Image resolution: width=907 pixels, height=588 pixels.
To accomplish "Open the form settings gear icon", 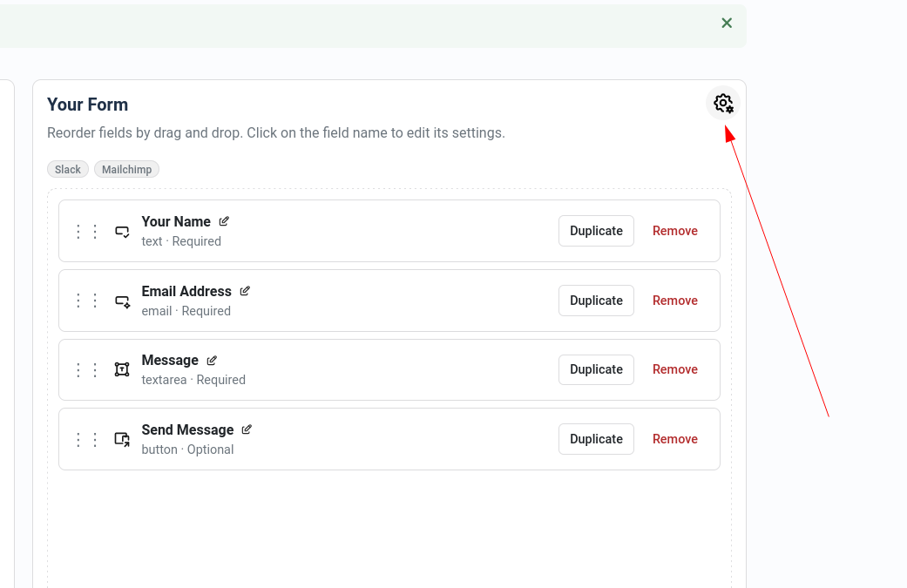I will pyautogui.click(x=722, y=103).
